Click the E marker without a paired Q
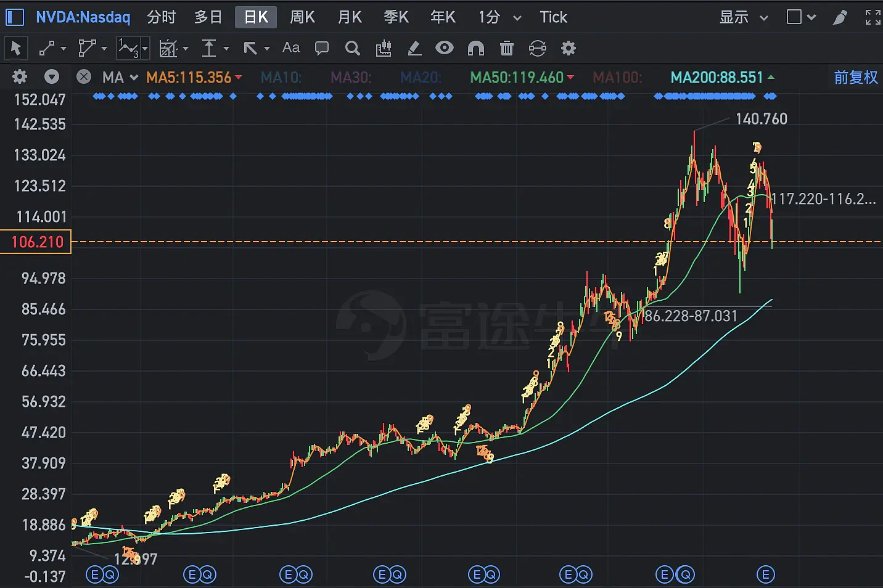This screenshot has width=883, height=588. [x=765, y=575]
